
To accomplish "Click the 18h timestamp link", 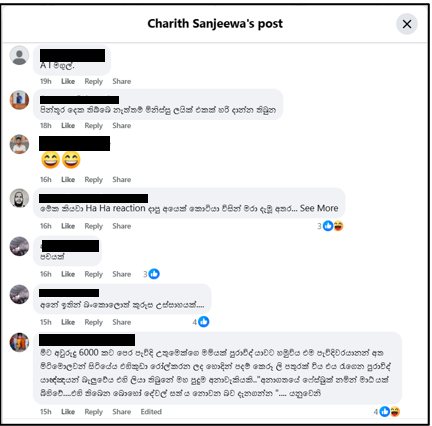I will point(46,126).
